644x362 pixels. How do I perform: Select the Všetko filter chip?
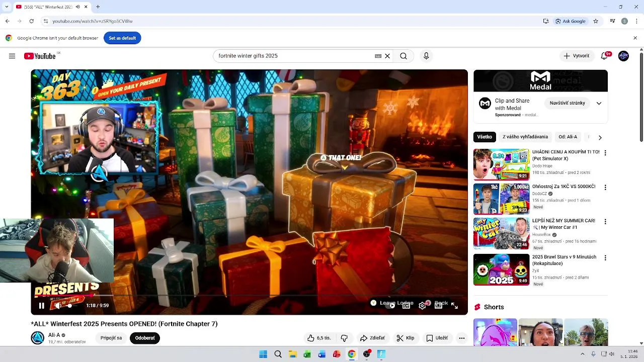point(485,137)
